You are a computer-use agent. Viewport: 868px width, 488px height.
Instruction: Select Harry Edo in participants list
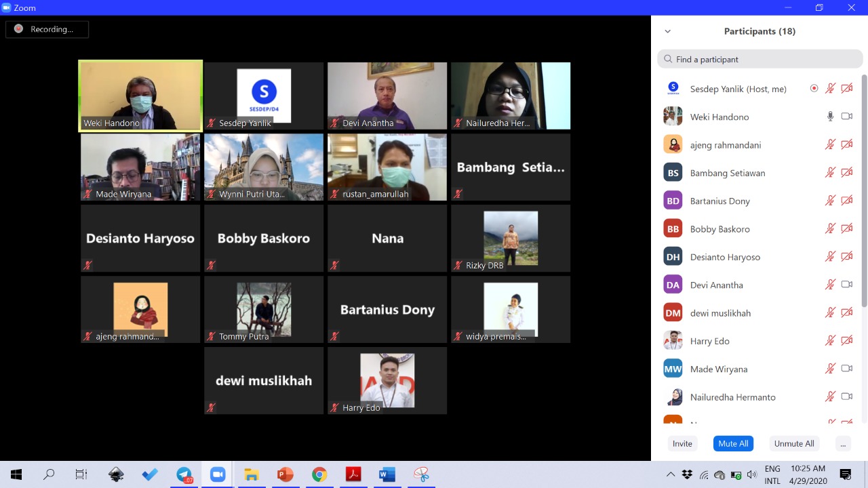(x=710, y=341)
